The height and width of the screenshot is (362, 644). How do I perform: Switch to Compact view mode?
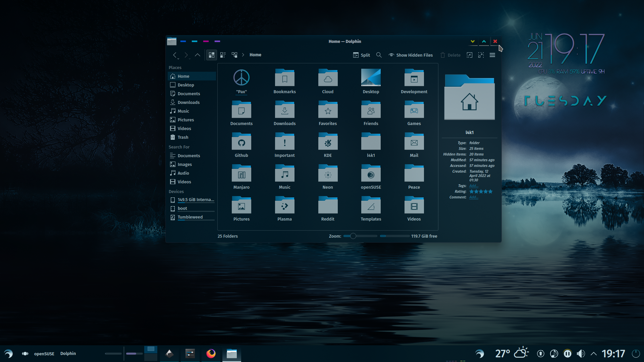(223, 55)
